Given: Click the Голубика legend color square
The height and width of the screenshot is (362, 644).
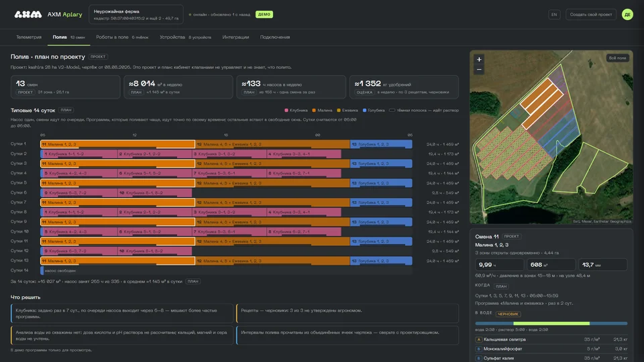Looking at the screenshot, I should tap(364, 110).
